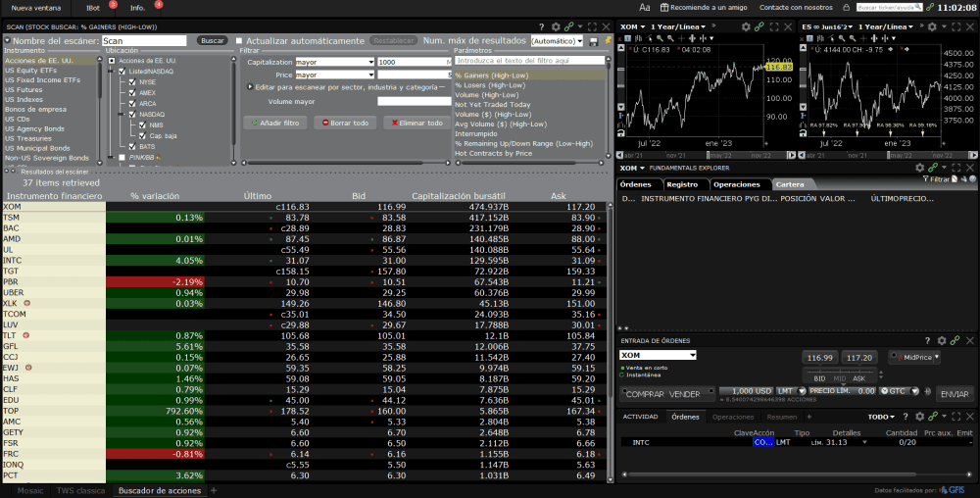The image size is (980, 498).
Task: Open Num. máx de resultados Automático dropdown
Action: (x=557, y=41)
